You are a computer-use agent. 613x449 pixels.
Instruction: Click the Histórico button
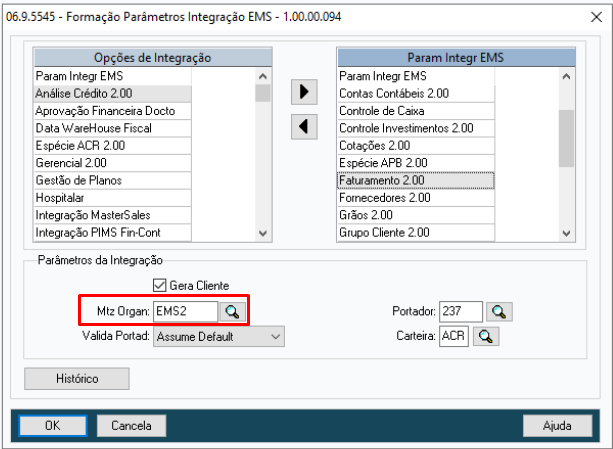77,378
